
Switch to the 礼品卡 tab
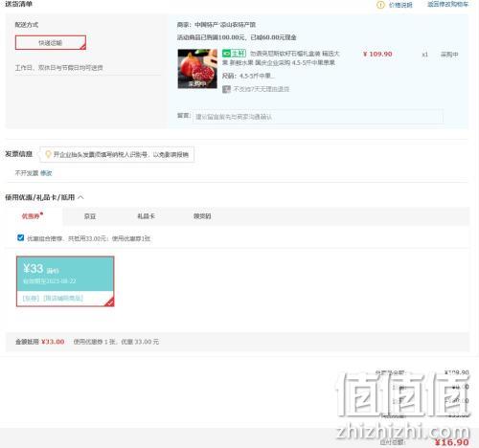click(x=146, y=216)
